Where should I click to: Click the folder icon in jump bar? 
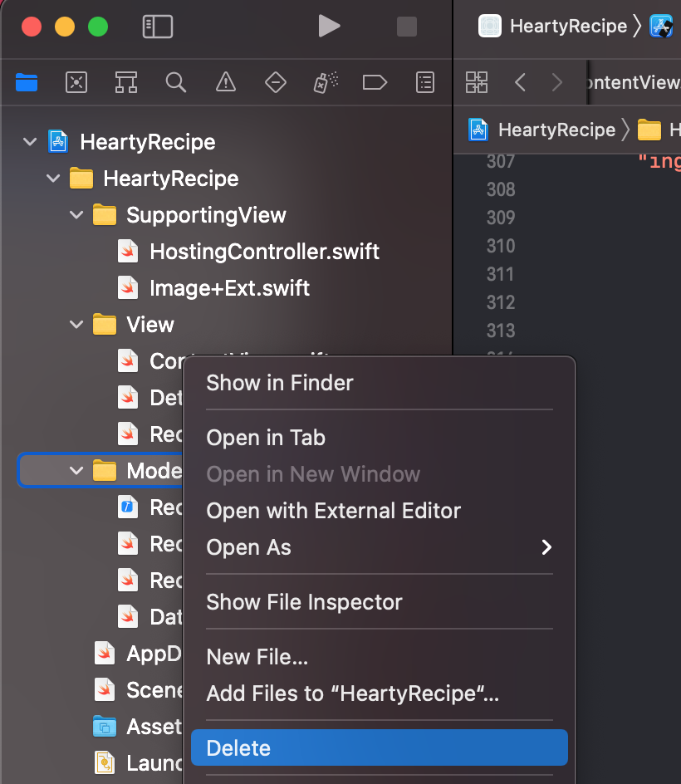[649, 130]
